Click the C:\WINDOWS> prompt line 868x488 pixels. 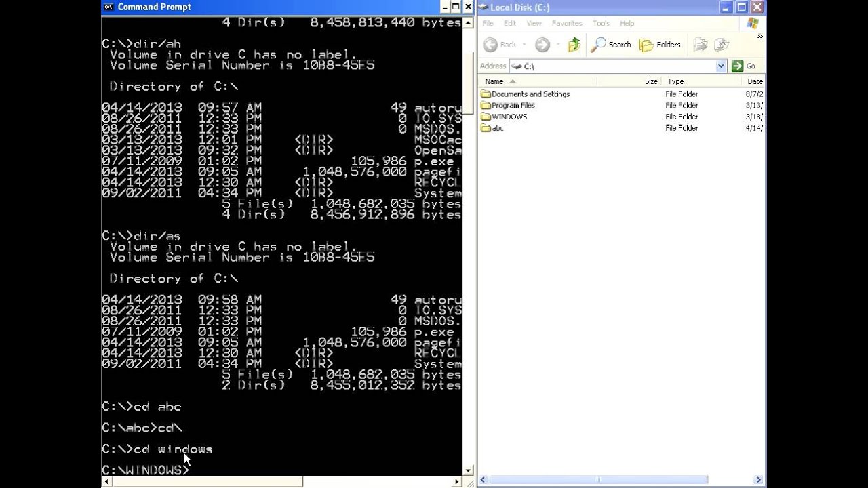coord(146,470)
